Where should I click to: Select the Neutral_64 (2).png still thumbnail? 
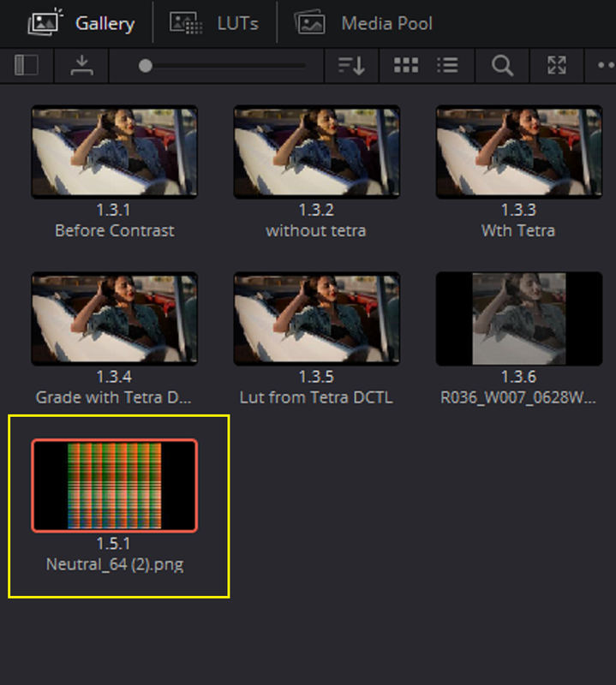tap(115, 485)
